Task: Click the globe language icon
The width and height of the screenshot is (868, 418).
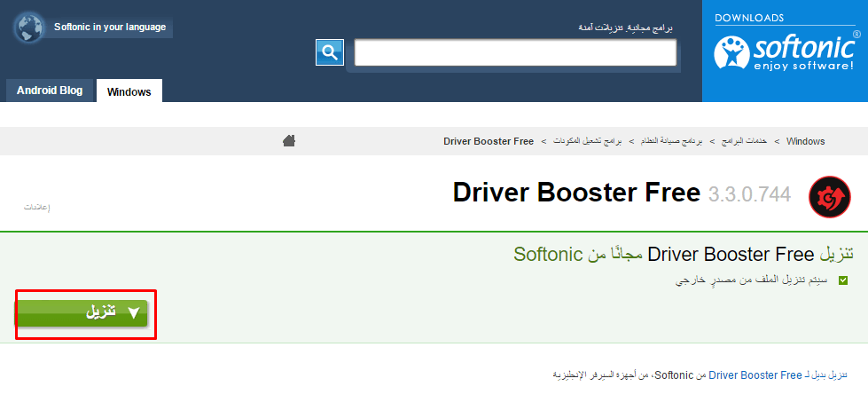Action: [x=29, y=28]
